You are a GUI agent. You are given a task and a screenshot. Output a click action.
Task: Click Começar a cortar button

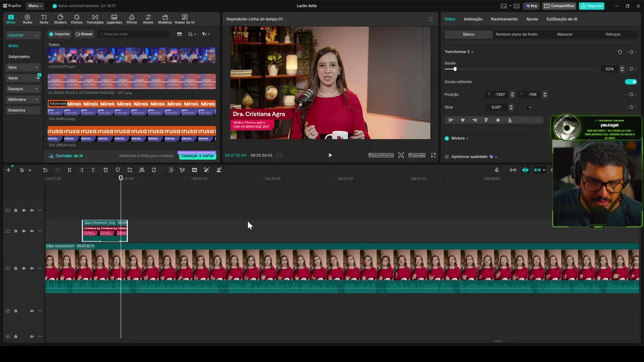coord(197,156)
